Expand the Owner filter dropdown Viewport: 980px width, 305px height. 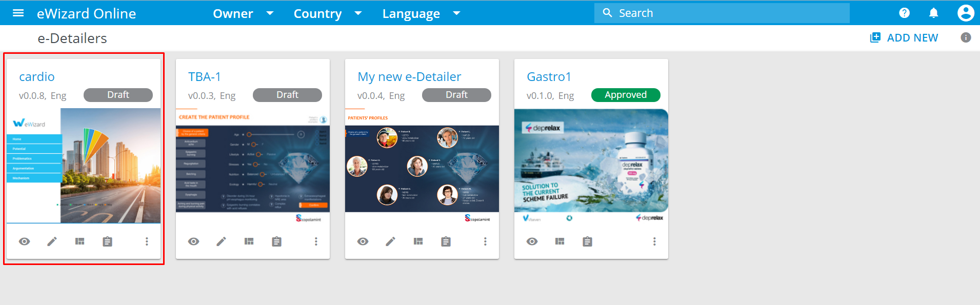[243, 14]
